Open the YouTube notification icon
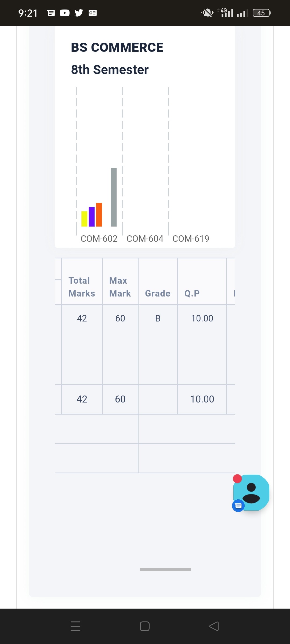 coord(65,13)
